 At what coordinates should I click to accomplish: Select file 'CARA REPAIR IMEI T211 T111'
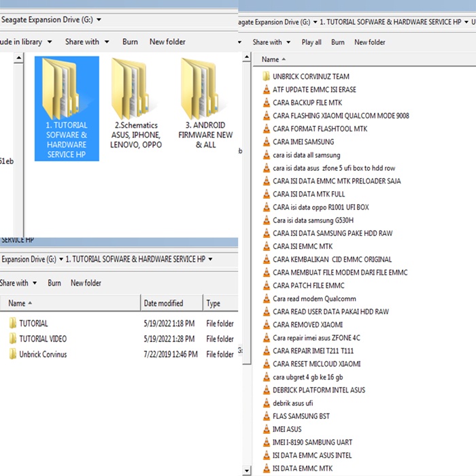click(x=313, y=351)
